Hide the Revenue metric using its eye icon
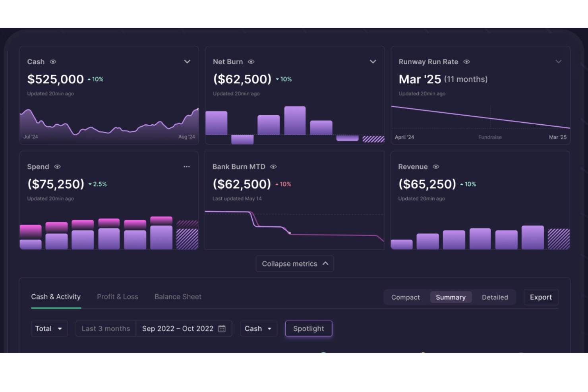588x392 pixels. (436, 166)
